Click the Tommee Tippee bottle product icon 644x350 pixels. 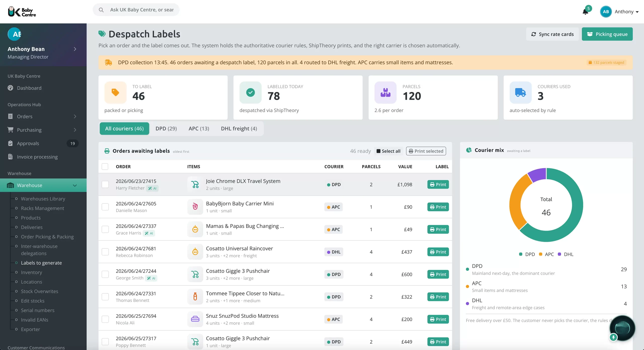pos(195,297)
